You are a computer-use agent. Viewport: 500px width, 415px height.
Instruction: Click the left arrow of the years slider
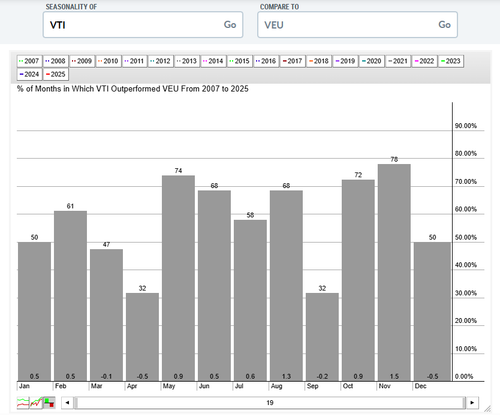67,403
